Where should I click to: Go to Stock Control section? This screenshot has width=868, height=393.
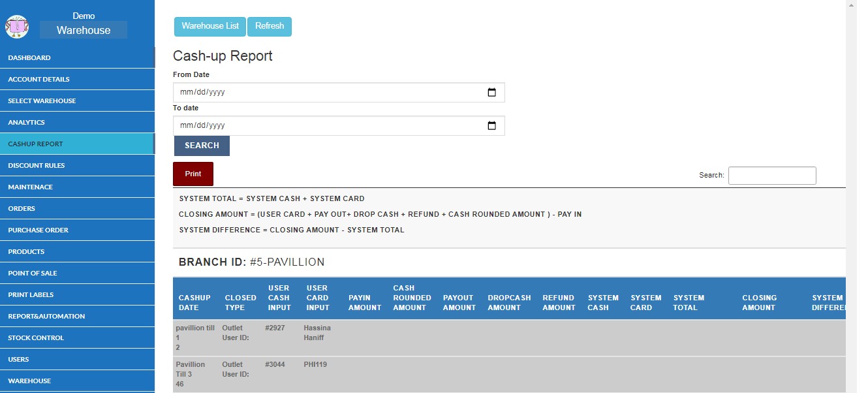point(36,338)
